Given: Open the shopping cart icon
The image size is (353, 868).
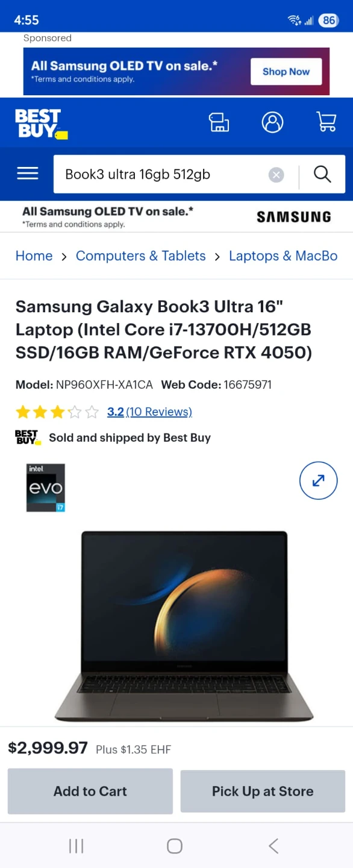Looking at the screenshot, I should click(x=326, y=122).
